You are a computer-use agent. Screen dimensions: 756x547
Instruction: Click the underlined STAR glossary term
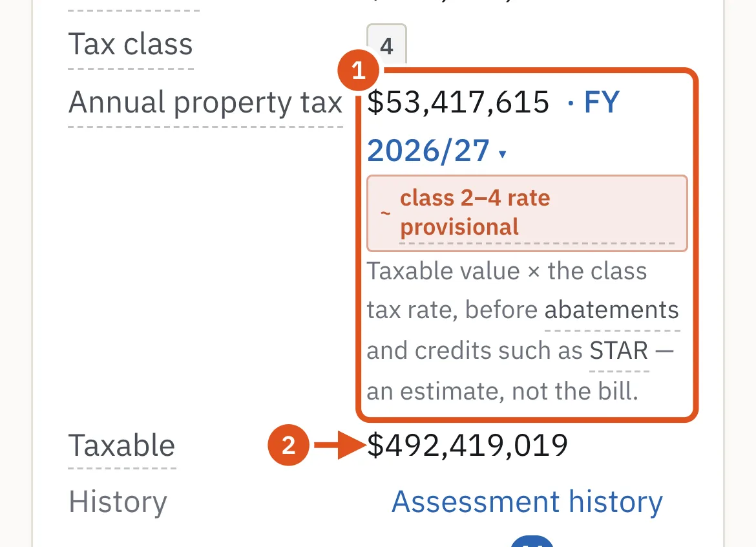tap(619, 350)
